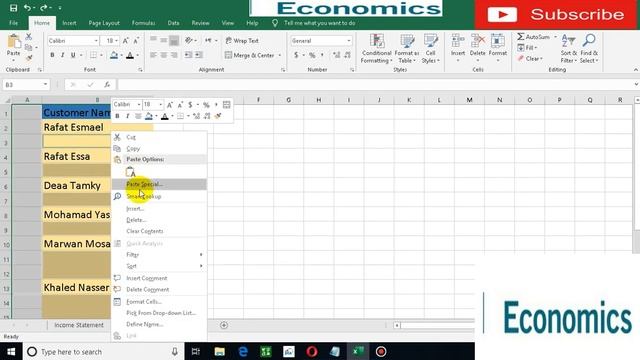
Task: Click the Fill Color bucket icon in ribbon
Action: (x=114, y=55)
